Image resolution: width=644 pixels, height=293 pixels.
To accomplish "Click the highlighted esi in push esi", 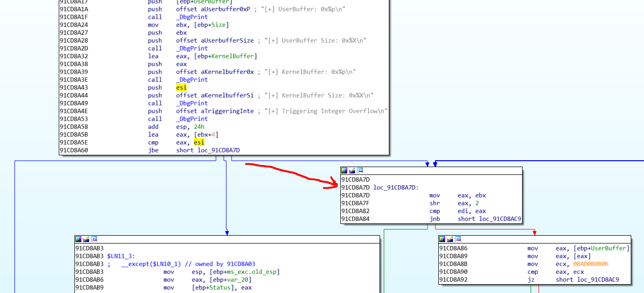I will [181, 88].
